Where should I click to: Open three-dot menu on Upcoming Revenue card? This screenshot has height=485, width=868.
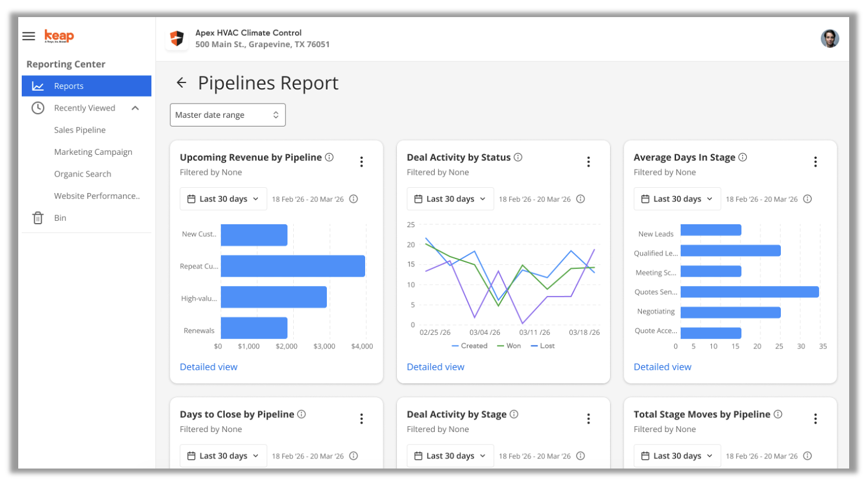tap(362, 162)
